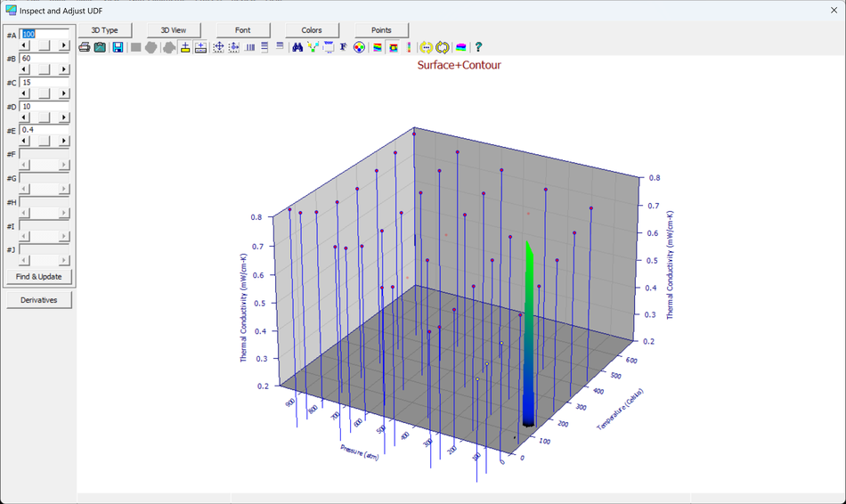Increase parameter #E with right arrow
Image resolution: width=846 pixels, height=504 pixels.
pos(64,141)
